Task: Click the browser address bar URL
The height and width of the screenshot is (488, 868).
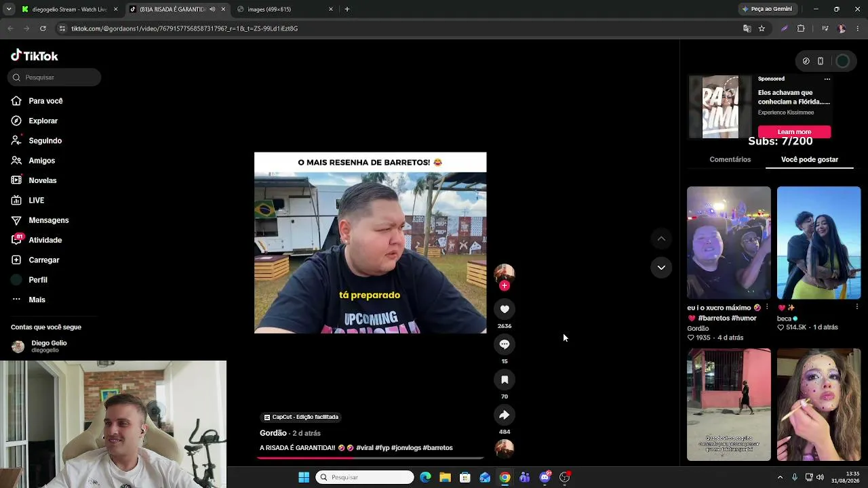Action: 184,28
